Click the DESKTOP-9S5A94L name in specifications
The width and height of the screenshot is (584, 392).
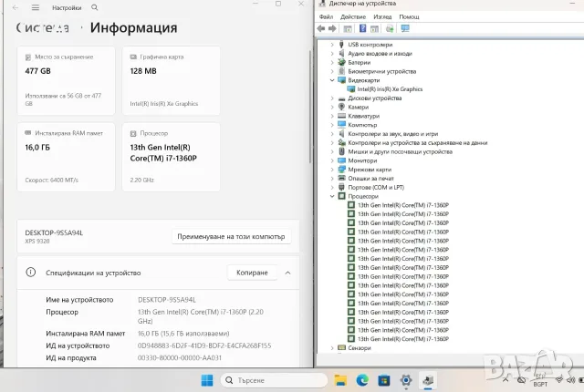coord(166,300)
